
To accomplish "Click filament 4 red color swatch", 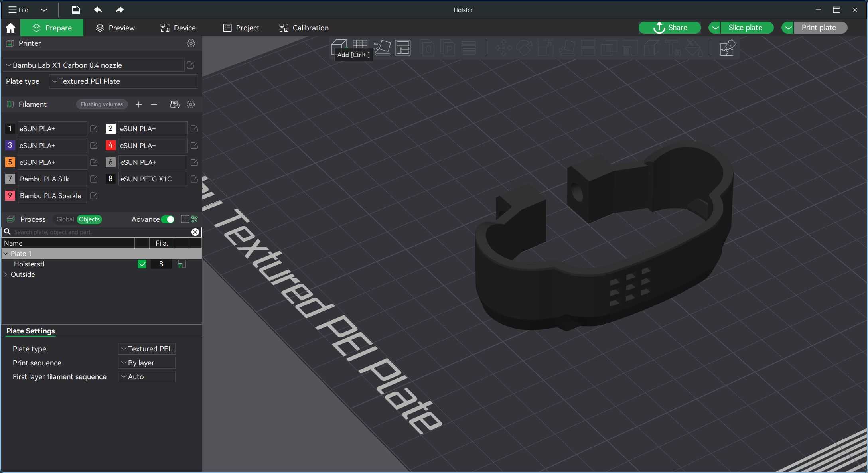I will coord(110,145).
